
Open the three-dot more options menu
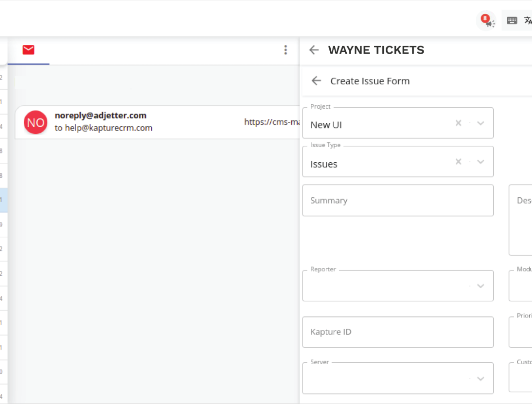pyautogui.click(x=286, y=50)
